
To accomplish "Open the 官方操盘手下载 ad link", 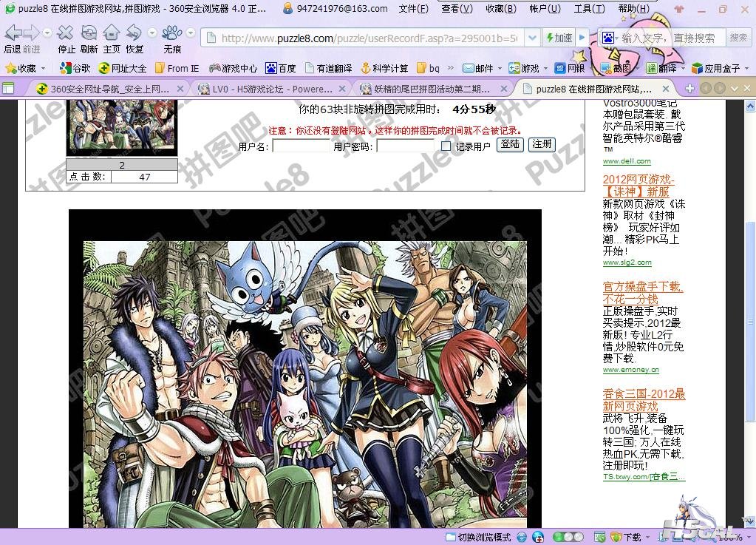I will coord(643,292).
